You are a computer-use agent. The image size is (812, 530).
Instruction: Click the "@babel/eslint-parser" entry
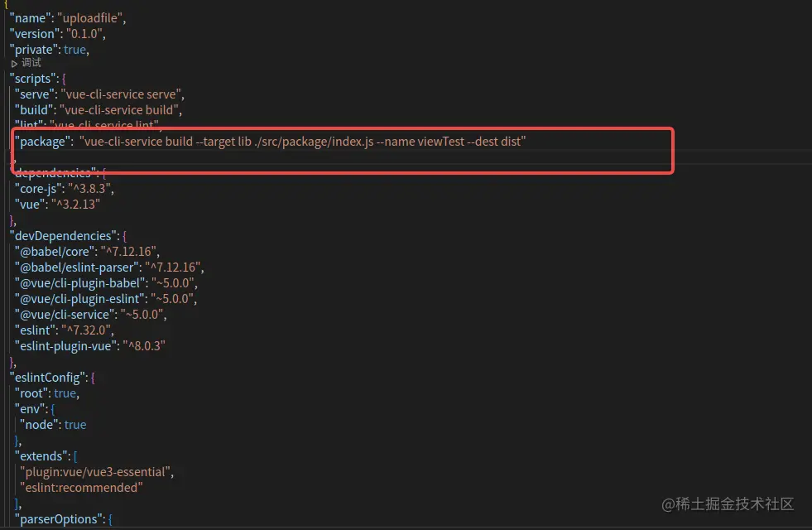(x=78, y=267)
